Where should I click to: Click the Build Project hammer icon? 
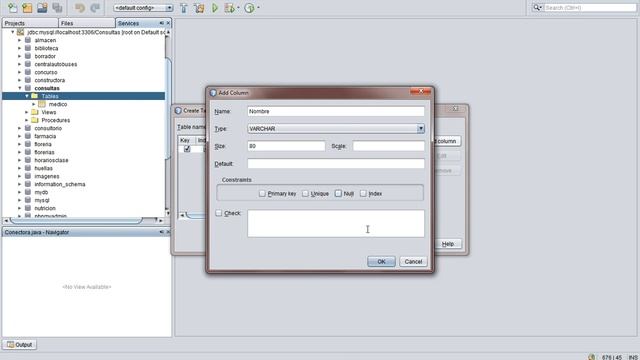coord(184,7)
